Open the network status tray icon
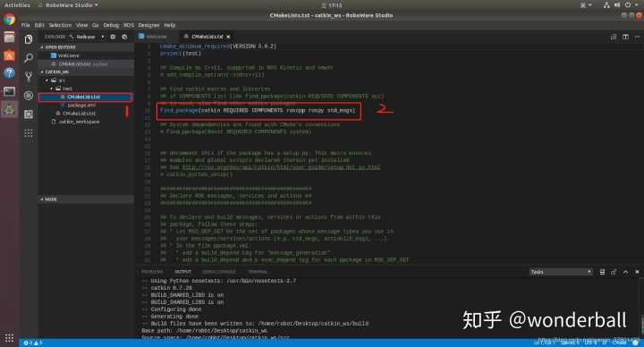 coord(606,5)
